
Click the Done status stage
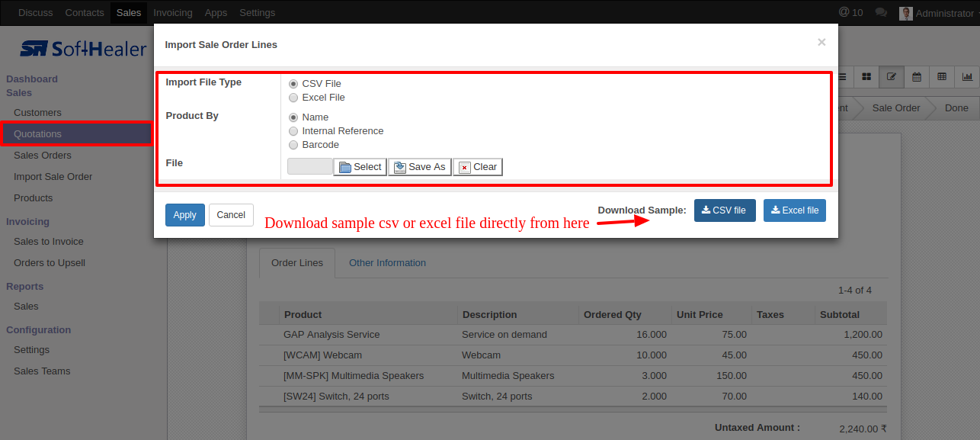tap(956, 108)
